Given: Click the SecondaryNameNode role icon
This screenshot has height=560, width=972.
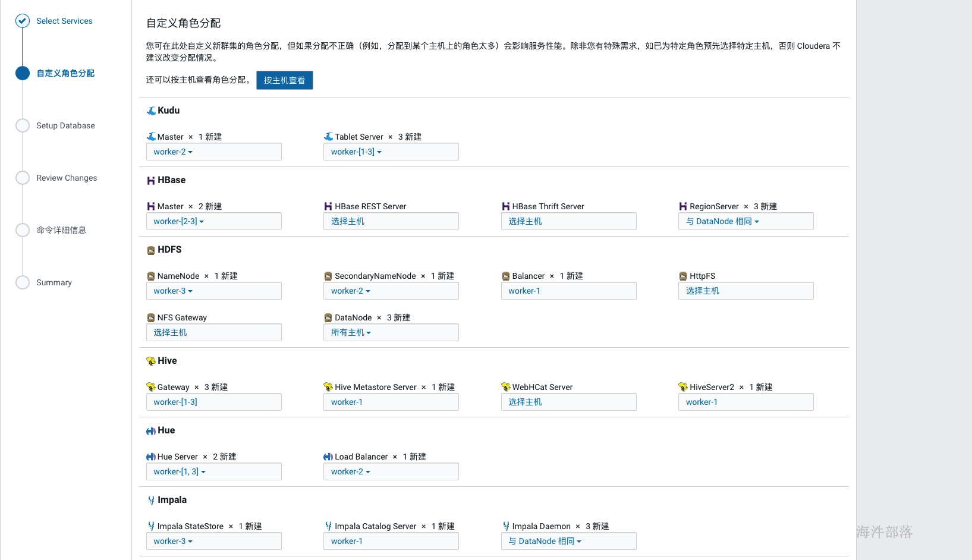Looking at the screenshot, I should coord(328,276).
